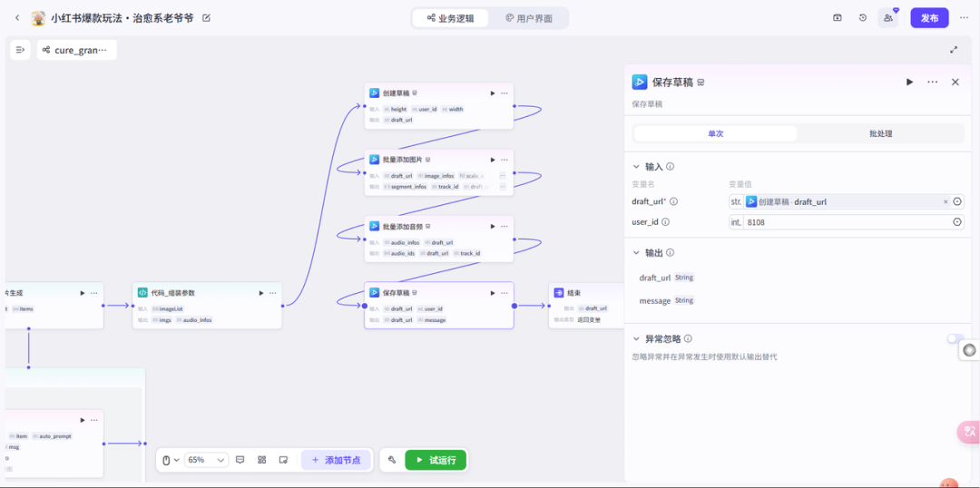Show info for the 输入 section
Screen dimensions: 980x488
click(670, 167)
